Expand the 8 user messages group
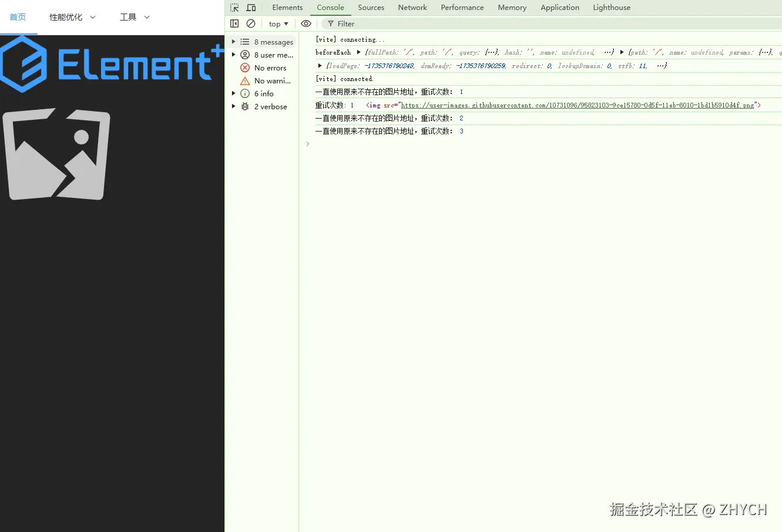 (x=233, y=55)
